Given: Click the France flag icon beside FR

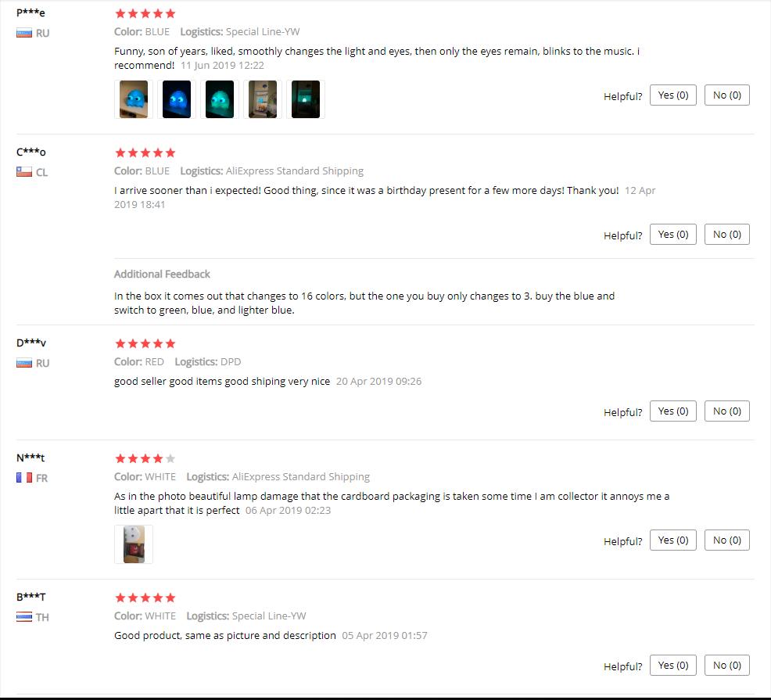Looking at the screenshot, I should pyautogui.click(x=24, y=478).
